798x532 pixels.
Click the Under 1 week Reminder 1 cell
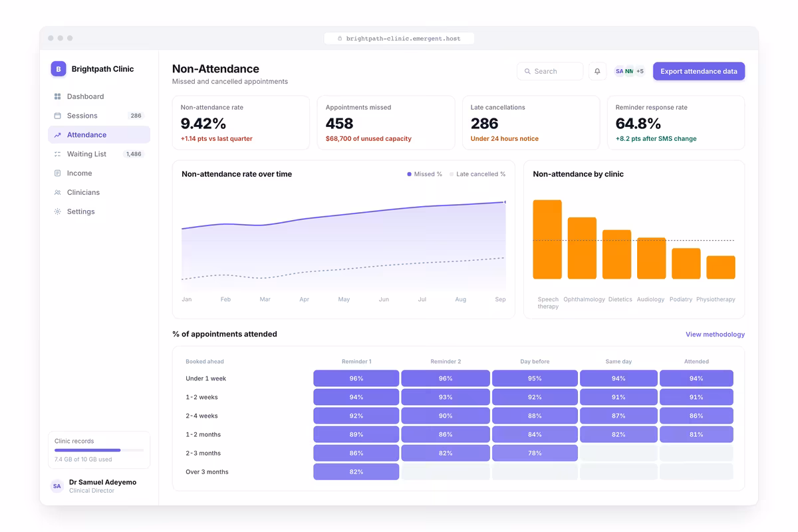(356, 378)
